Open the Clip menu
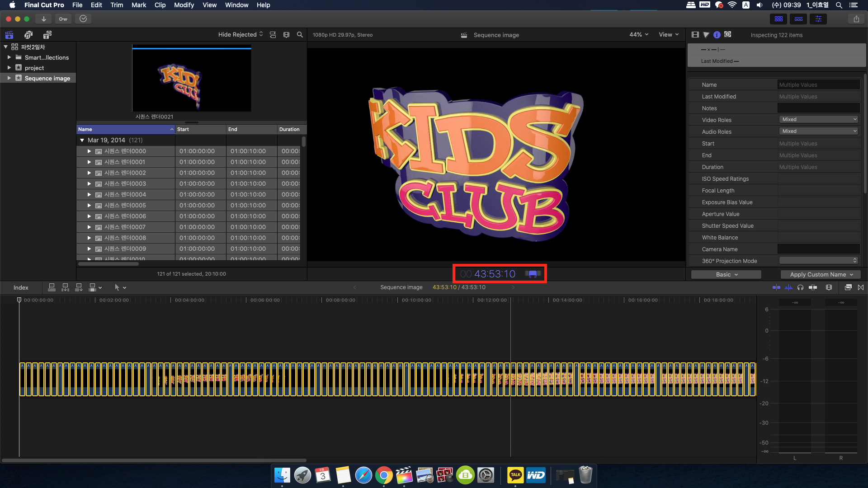868x488 pixels. pos(160,5)
